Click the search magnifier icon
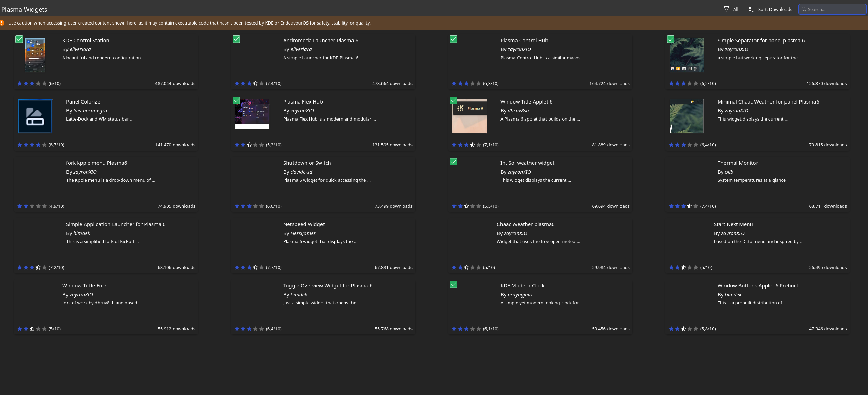Screen dimensions: 868x395 (804, 9)
